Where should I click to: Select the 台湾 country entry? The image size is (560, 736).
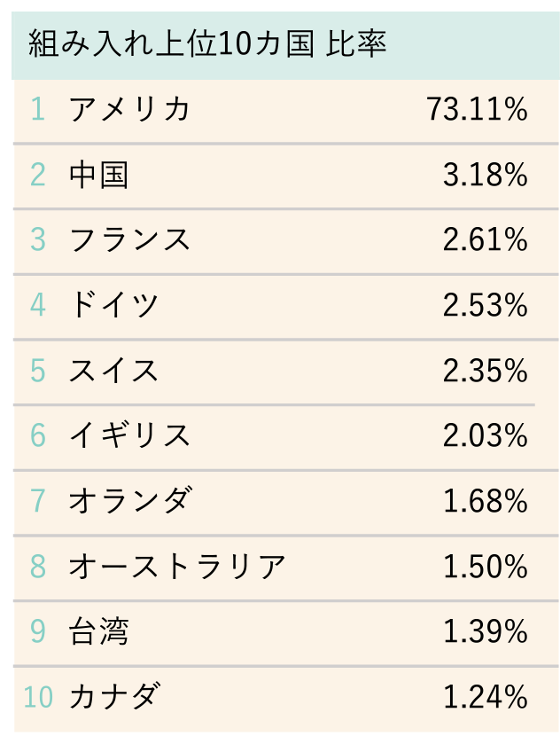[98, 631]
